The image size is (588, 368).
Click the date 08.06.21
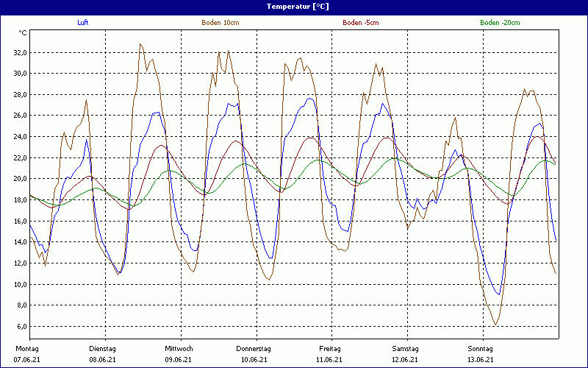(102, 360)
